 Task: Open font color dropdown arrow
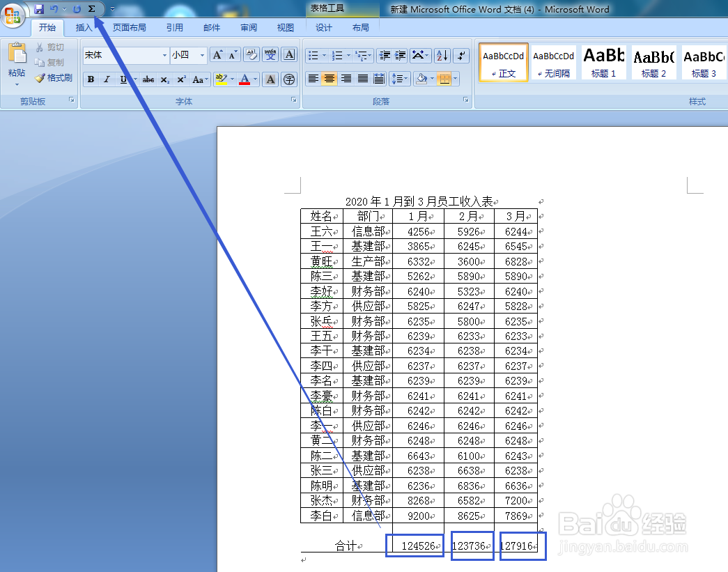(256, 79)
